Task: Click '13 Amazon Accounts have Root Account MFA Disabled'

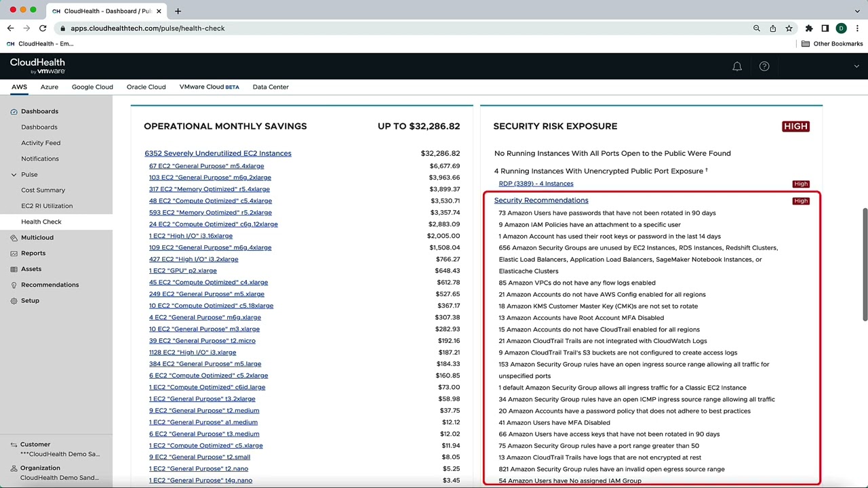Action: pyautogui.click(x=581, y=318)
